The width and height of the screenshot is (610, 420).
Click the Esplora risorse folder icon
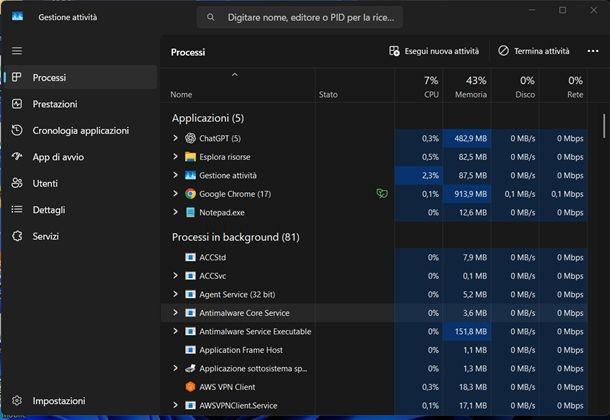190,157
